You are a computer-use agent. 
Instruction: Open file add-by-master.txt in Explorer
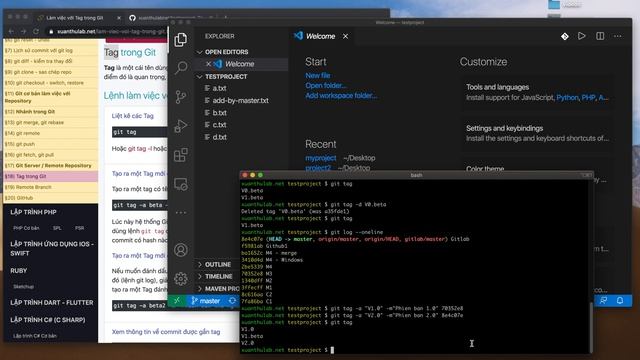241,100
